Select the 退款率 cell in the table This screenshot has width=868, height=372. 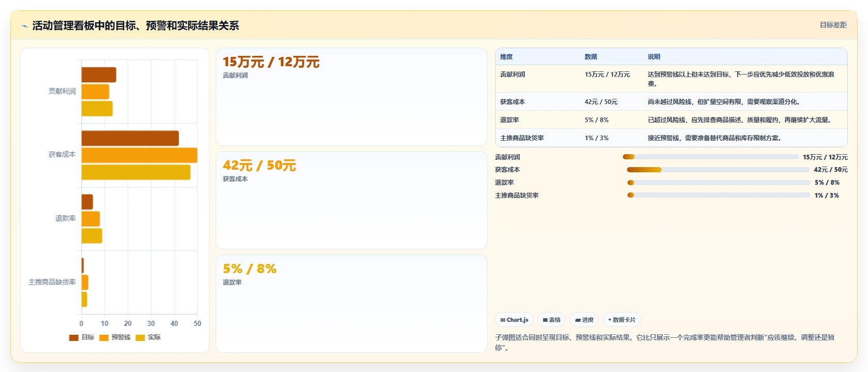click(538, 120)
